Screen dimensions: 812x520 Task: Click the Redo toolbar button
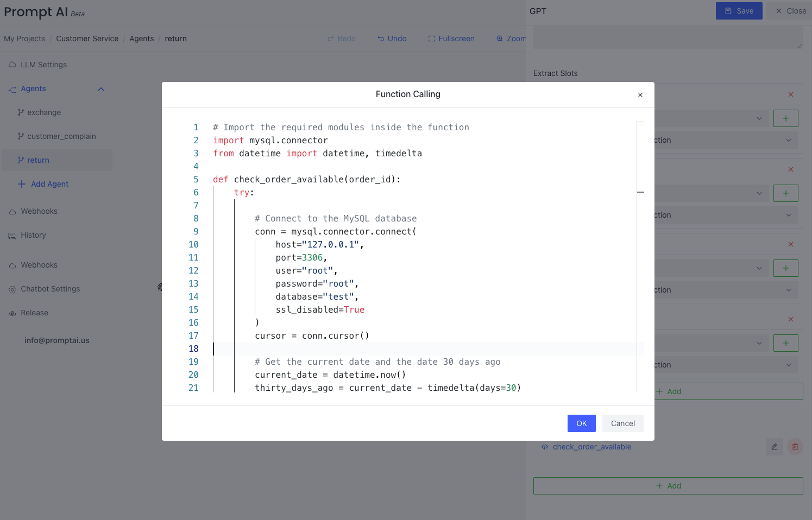coord(342,39)
